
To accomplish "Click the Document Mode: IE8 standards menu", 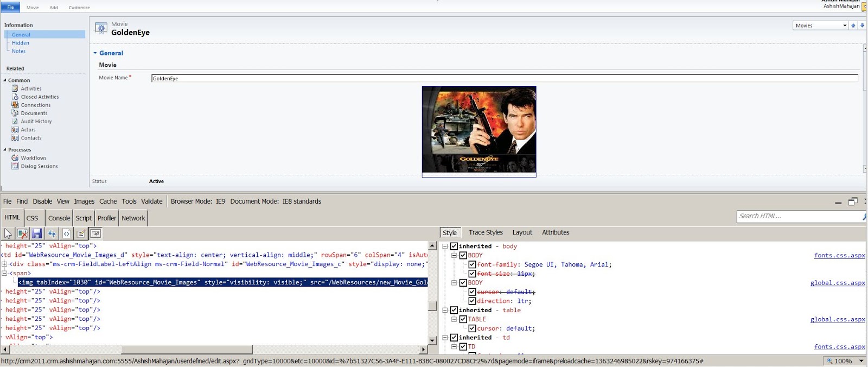I will pyautogui.click(x=276, y=201).
